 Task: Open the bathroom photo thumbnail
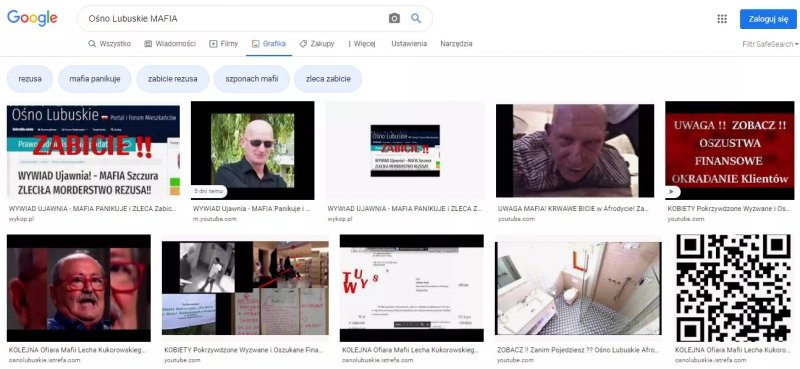578,288
